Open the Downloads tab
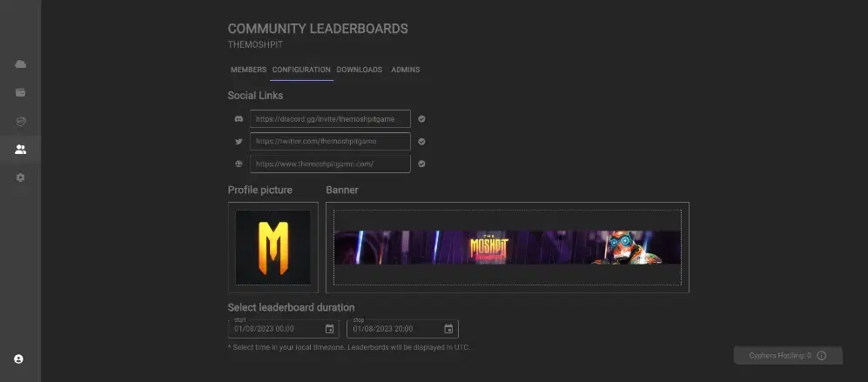Image resolution: width=868 pixels, height=382 pixels. point(360,70)
